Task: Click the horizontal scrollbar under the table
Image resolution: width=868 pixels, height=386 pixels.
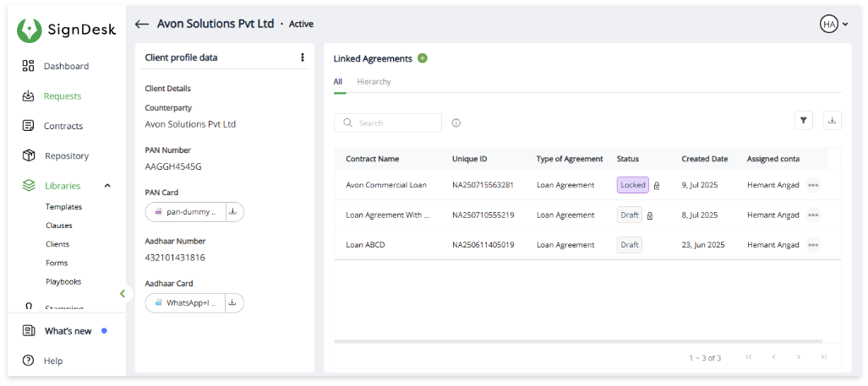Action: (578, 341)
